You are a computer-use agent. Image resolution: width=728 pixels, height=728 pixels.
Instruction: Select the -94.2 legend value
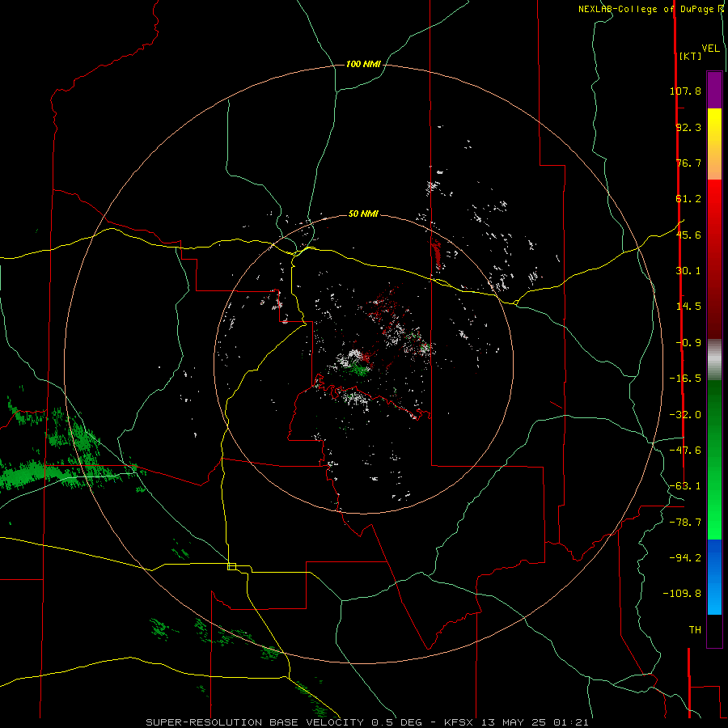tap(685, 558)
